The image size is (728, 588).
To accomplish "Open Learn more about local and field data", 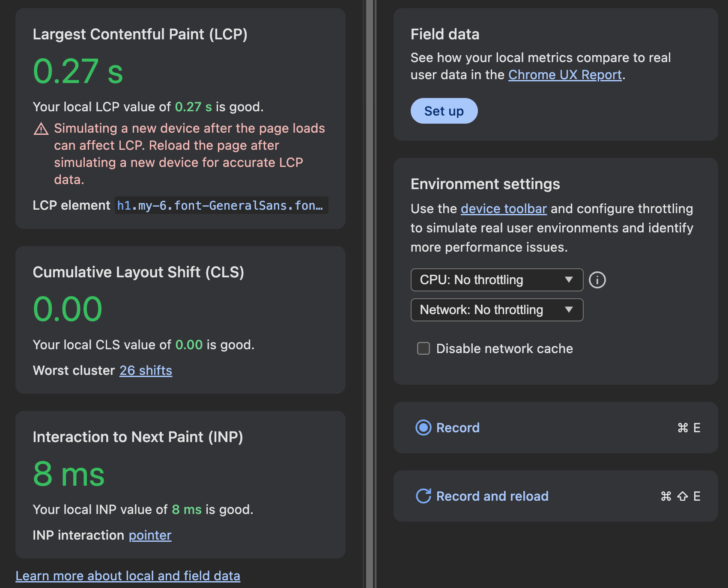I will 128,576.
